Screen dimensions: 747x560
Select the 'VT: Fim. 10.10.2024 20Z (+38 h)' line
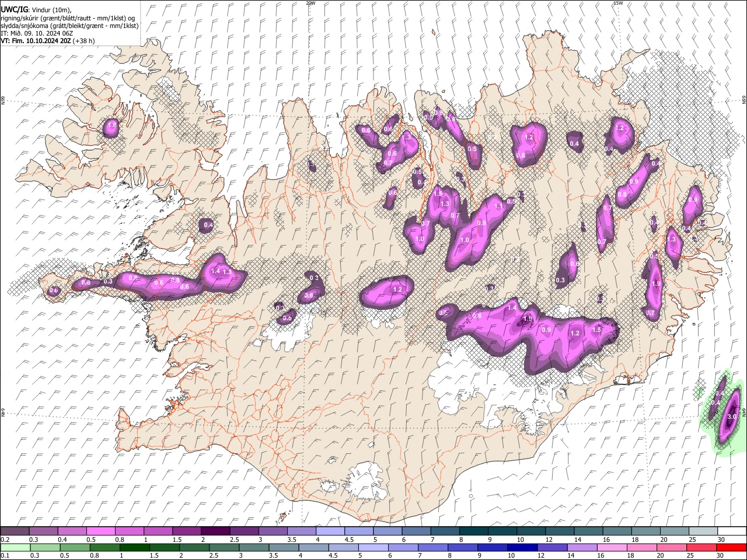pyautogui.click(x=48, y=41)
